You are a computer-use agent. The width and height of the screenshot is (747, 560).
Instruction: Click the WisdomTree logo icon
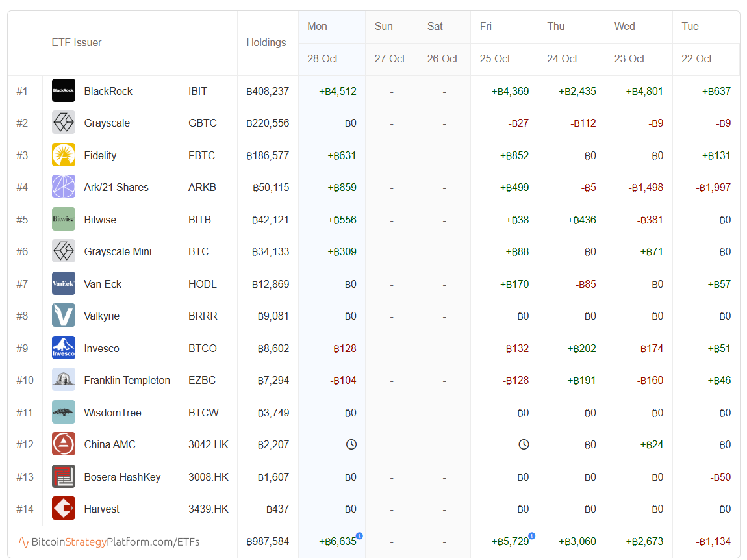64,413
